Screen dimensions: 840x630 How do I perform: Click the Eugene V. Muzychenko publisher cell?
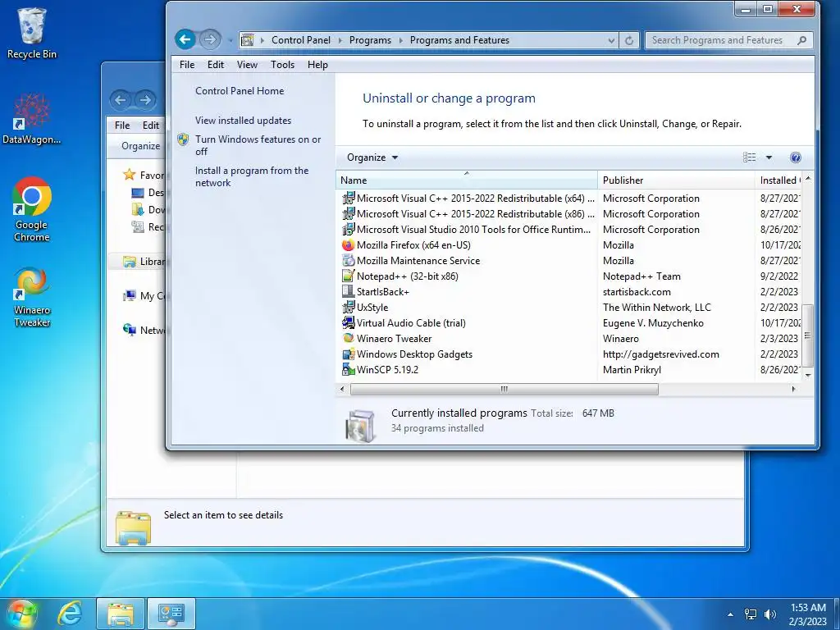coord(653,323)
